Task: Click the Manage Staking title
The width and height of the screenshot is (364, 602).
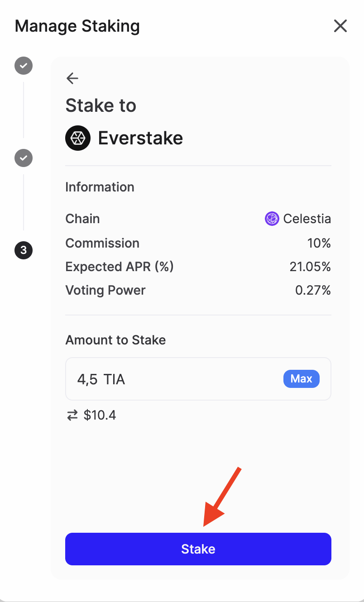Action: pyautogui.click(x=77, y=26)
